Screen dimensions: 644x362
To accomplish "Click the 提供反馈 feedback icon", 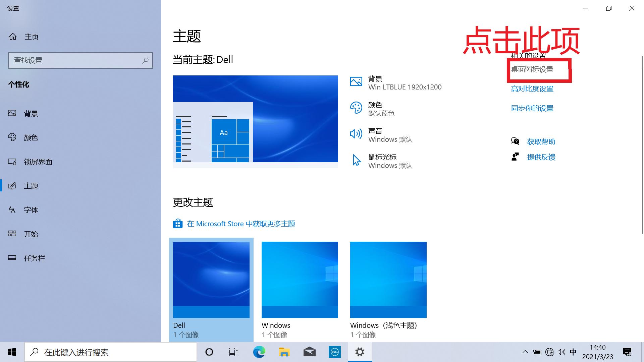I will [516, 157].
